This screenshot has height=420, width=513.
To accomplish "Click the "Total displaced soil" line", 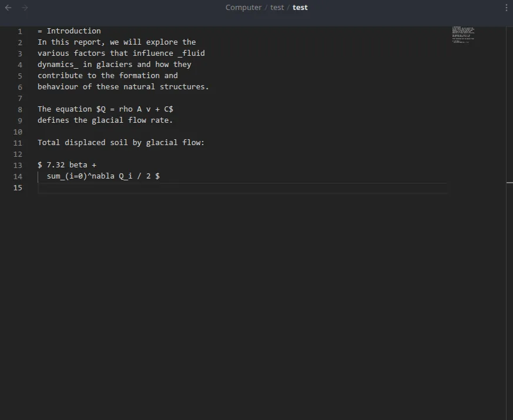I will pos(84,142).
